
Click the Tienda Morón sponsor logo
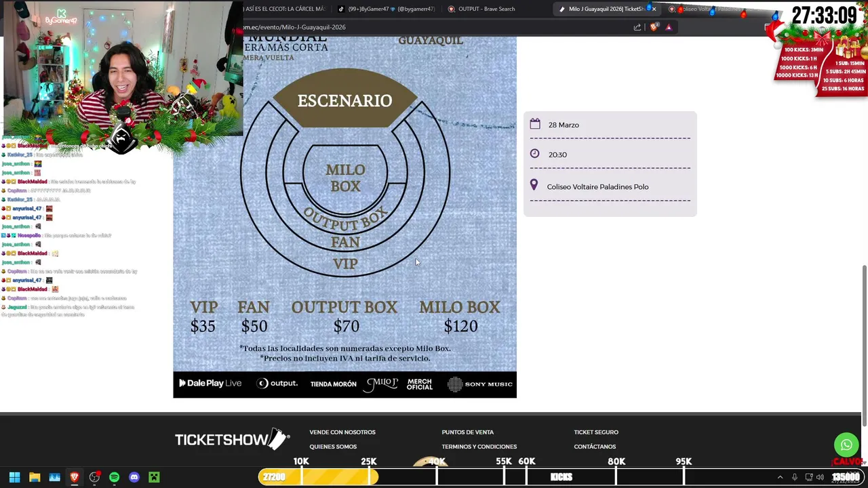click(333, 384)
